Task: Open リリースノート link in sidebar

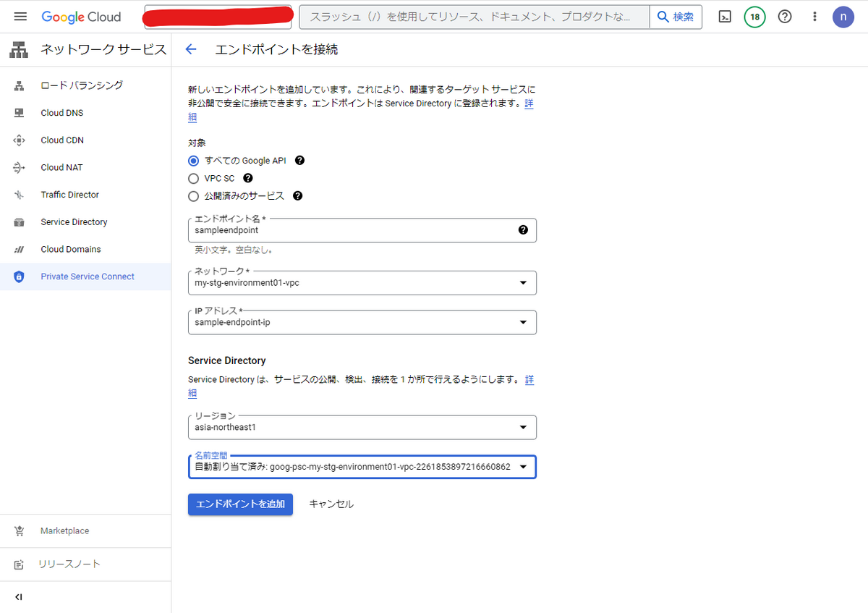Action: click(69, 565)
